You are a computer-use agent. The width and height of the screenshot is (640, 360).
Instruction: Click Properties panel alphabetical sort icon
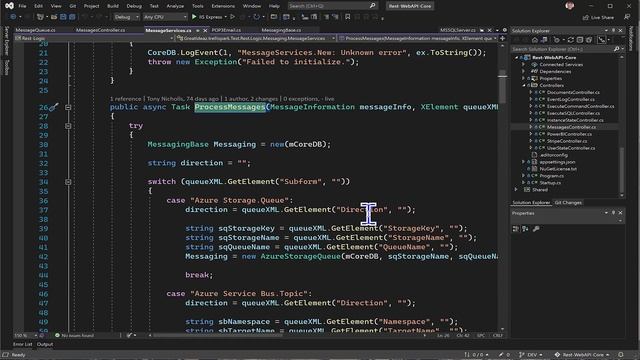pos(525,229)
